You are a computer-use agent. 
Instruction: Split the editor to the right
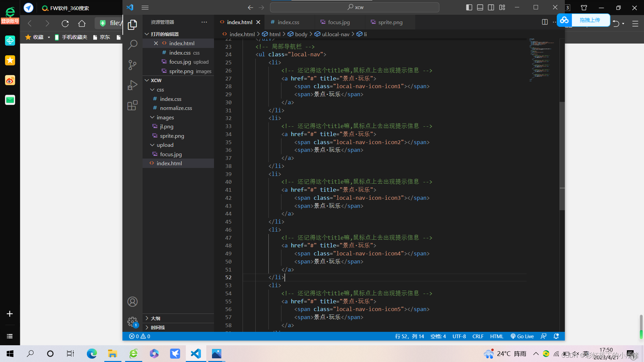[x=545, y=22]
